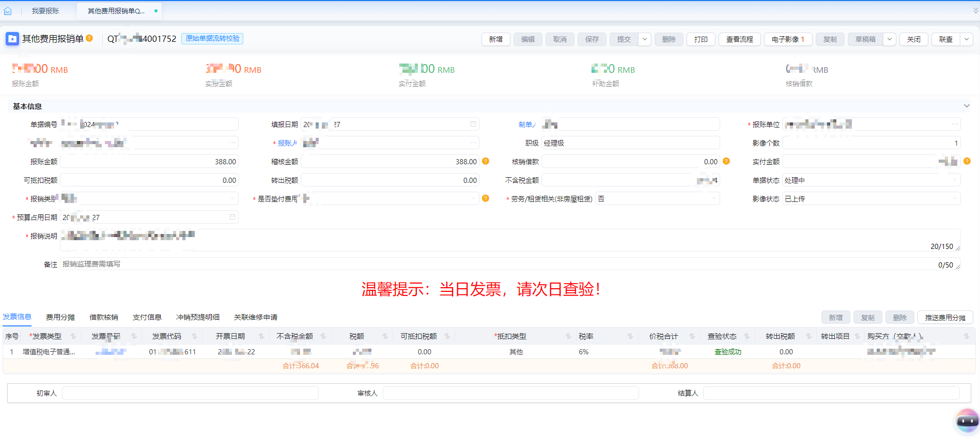980x438 pixels.
Task: Select the 费用分摊 tab
Action: click(x=60, y=317)
